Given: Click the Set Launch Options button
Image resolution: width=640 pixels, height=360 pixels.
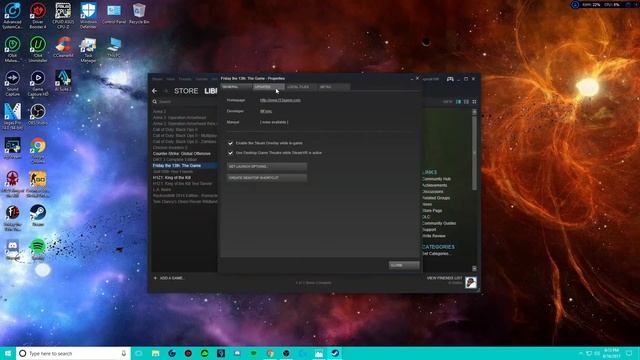Looking at the screenshot, I should pyautogui.click(x=267, y=167).
